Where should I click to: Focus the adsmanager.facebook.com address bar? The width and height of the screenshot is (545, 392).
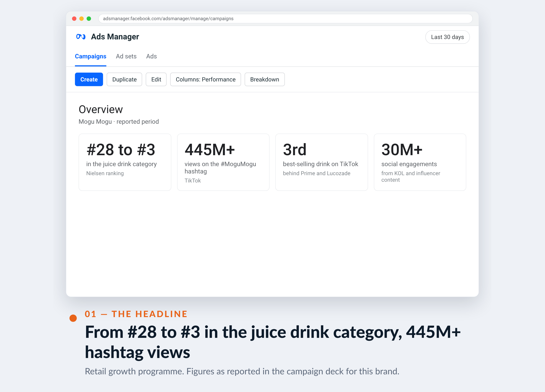pos(285,18)
